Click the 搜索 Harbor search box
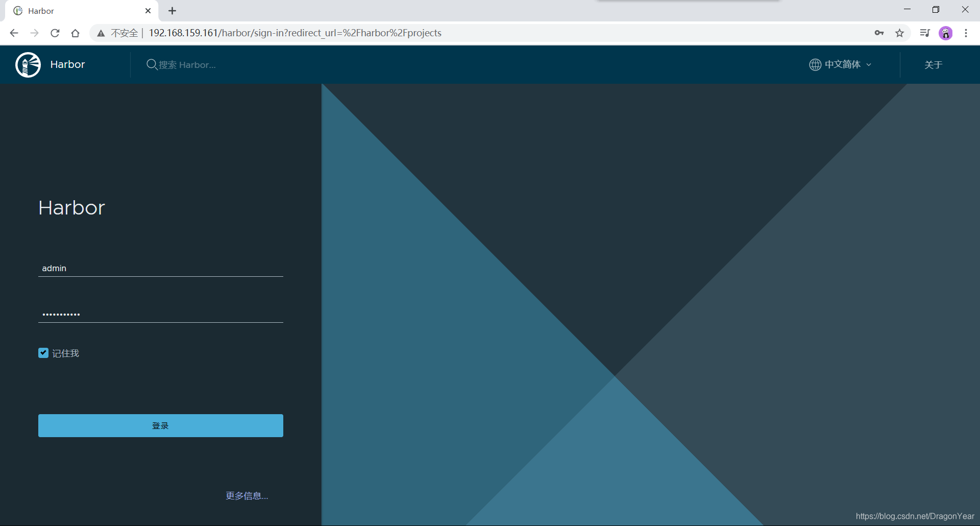This screenshot has height=526, width=980. point(187,65)
